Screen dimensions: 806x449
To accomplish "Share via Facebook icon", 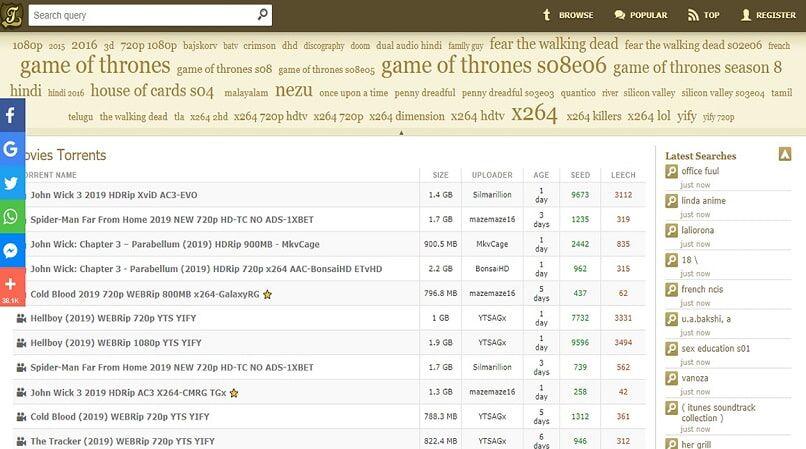I will tap(11, 115).
